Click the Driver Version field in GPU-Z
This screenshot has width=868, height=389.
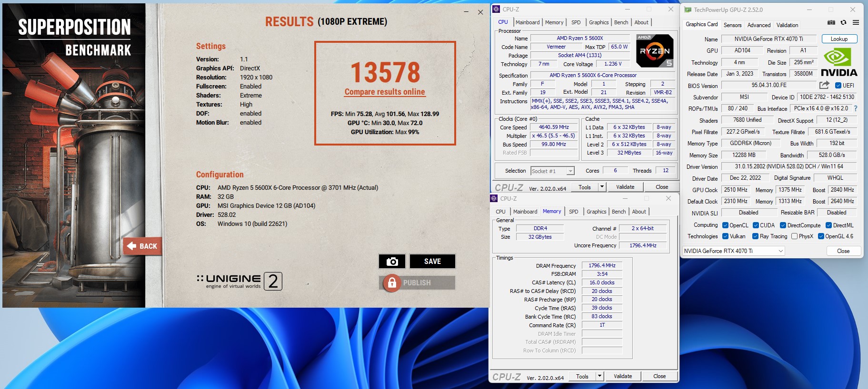click(788, 166)
